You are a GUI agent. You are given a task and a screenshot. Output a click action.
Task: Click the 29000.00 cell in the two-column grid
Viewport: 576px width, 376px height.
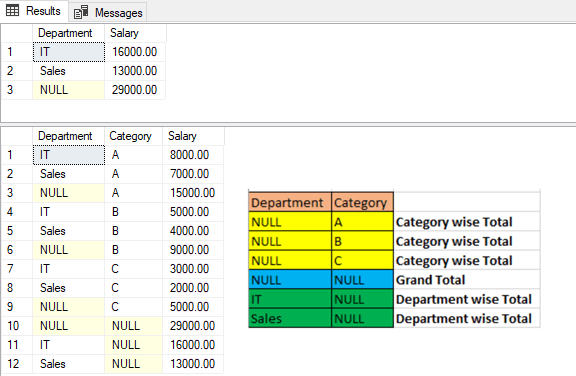[x=135, y=90]
